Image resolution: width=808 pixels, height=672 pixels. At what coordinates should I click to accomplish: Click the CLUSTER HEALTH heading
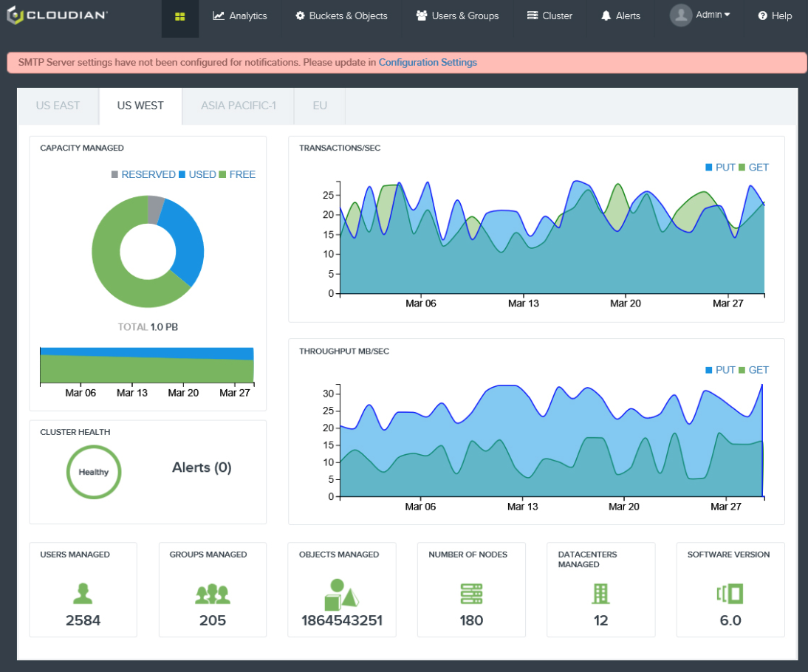(x=75, y=432)
